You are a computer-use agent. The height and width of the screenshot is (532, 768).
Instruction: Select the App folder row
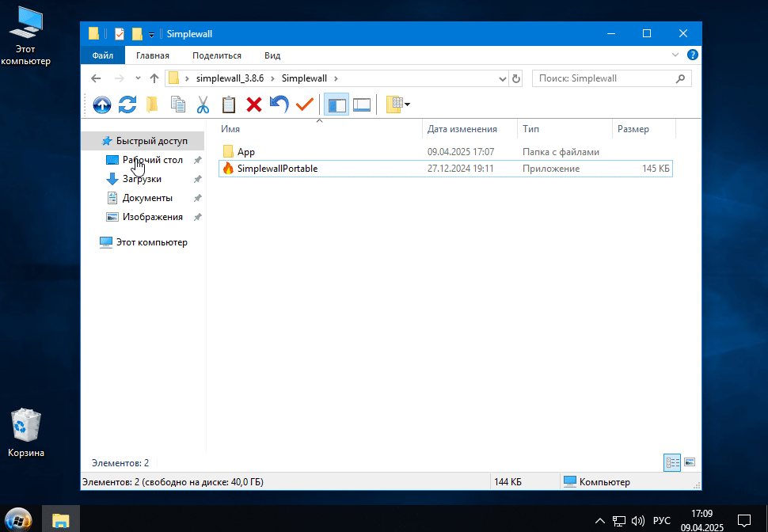pyautogui.click(x=446, y=152)
